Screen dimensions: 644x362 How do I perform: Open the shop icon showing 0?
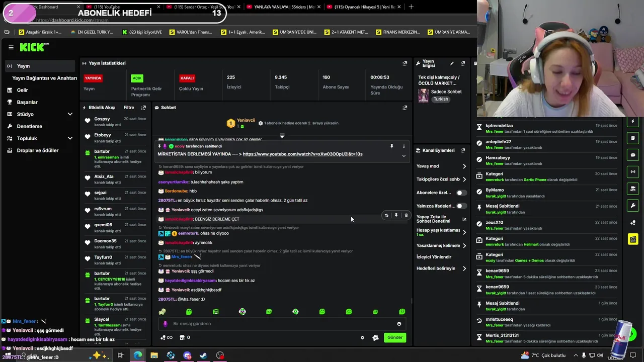pos(185,337)
